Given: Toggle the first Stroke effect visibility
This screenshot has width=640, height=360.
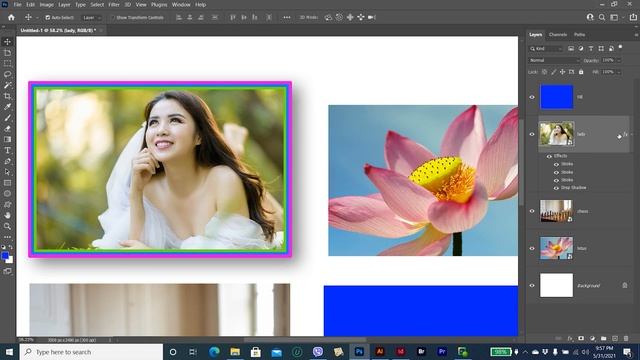Looking at the screenshot, I should click(x=556, y=164).
